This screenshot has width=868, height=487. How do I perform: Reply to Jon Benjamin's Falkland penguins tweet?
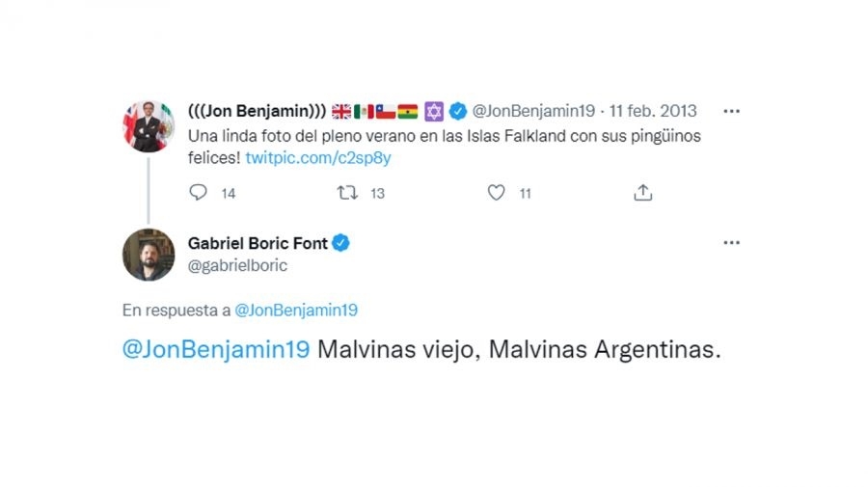tap(199, 193)
